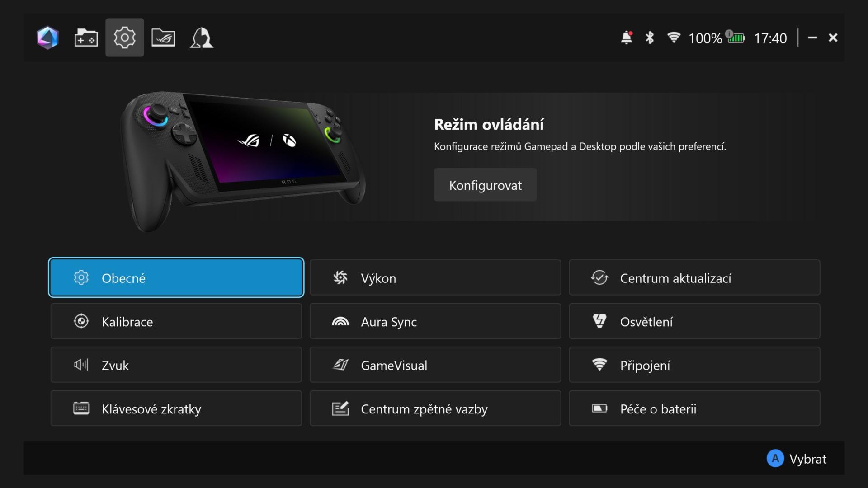The width and height of the screenshot is (868, 488).
Task: Open the Zvuk sound settings
Action: pyautogui.click(x=176, y=365)
